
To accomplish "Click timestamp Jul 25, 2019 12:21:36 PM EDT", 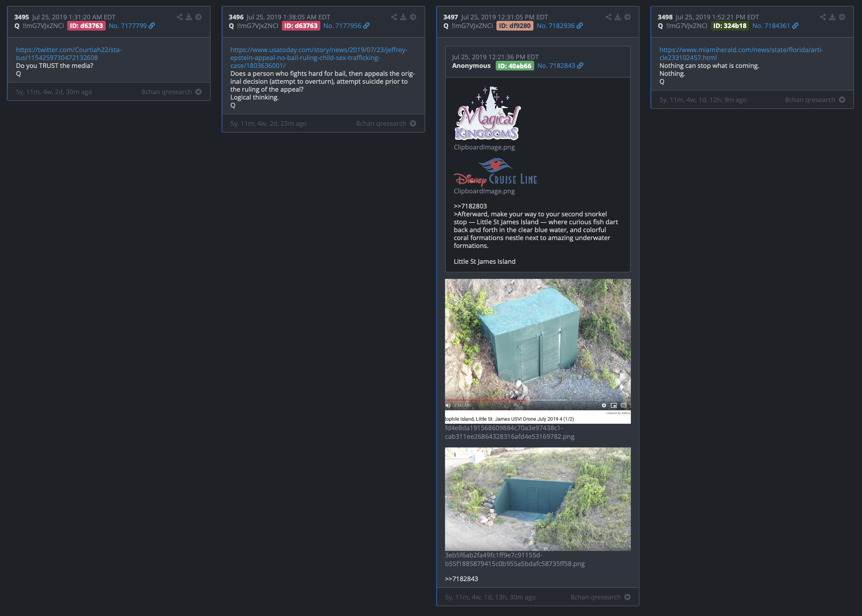I will tap(495, 57).
